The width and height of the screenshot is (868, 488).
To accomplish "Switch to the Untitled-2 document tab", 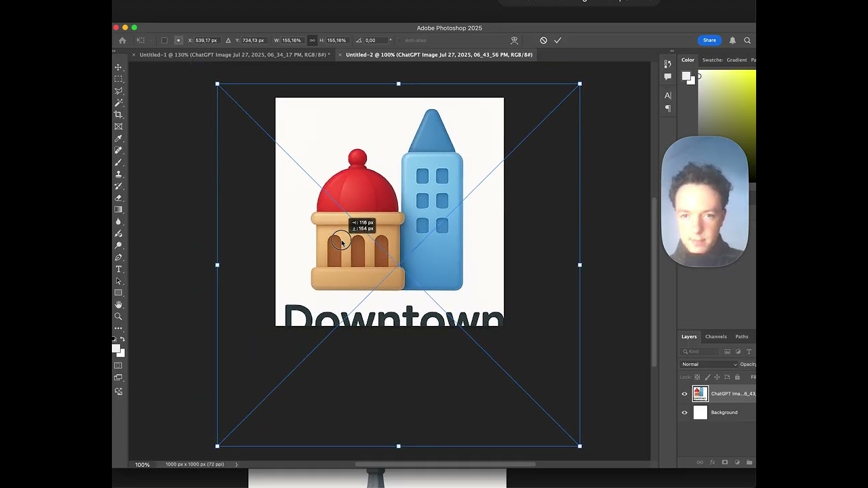I will point(439,55).
